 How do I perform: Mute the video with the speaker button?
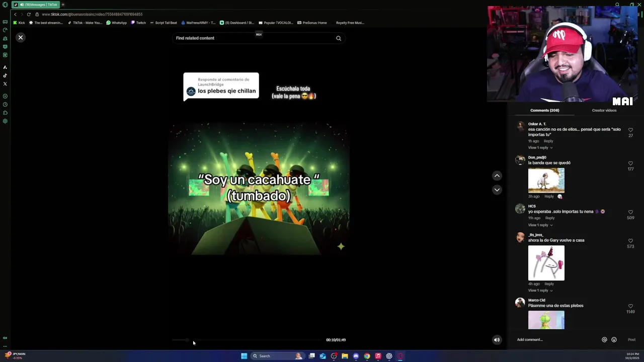click(497, 340)
